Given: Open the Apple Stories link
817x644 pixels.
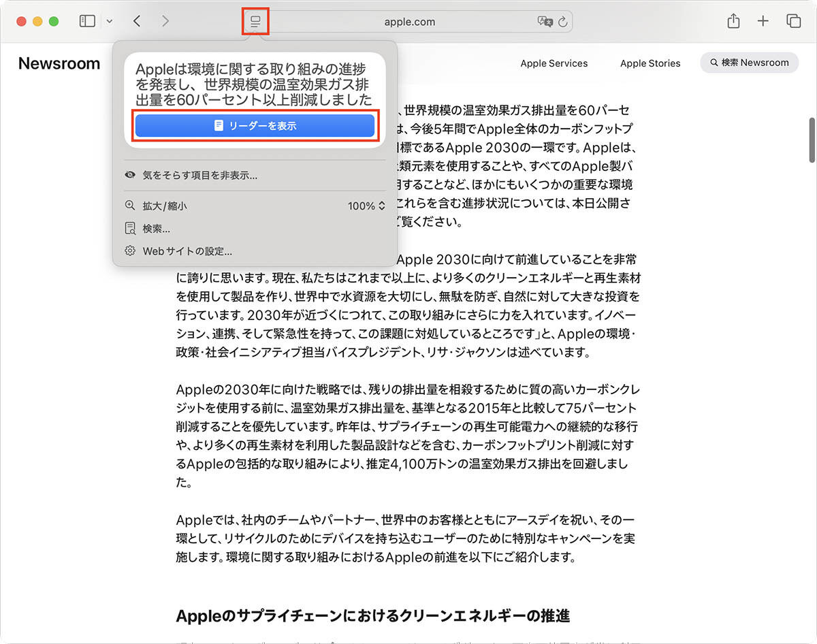Looking at the screenshot, I should (x=650, y=63).
